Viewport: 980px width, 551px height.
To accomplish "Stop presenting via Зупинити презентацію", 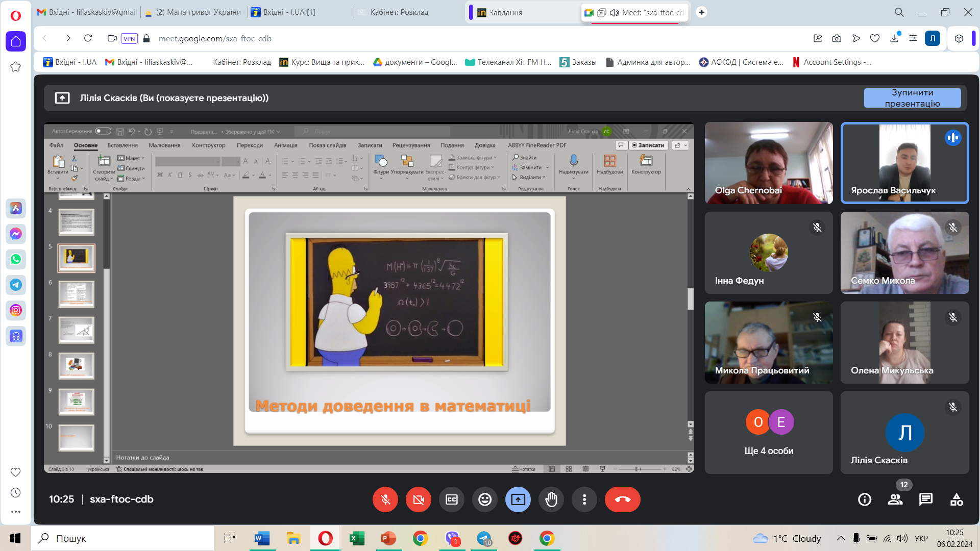I will (913, 98).
